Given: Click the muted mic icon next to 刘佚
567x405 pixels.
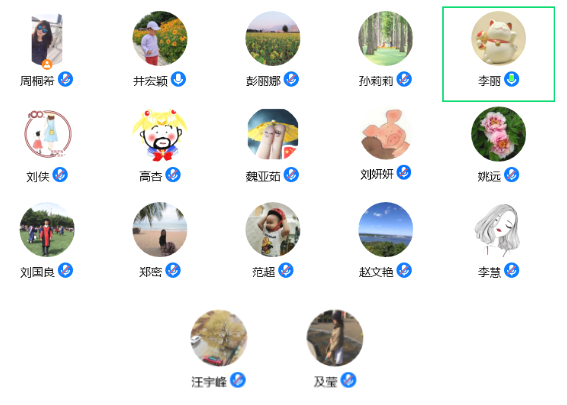Looking at the screenshot, I should click(60, 175).
